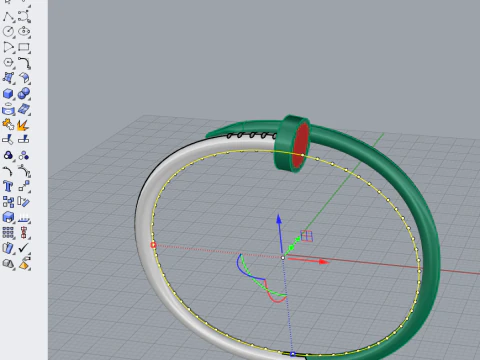
Task: Select the Edit layers material tool
Action: coord(24,264)
